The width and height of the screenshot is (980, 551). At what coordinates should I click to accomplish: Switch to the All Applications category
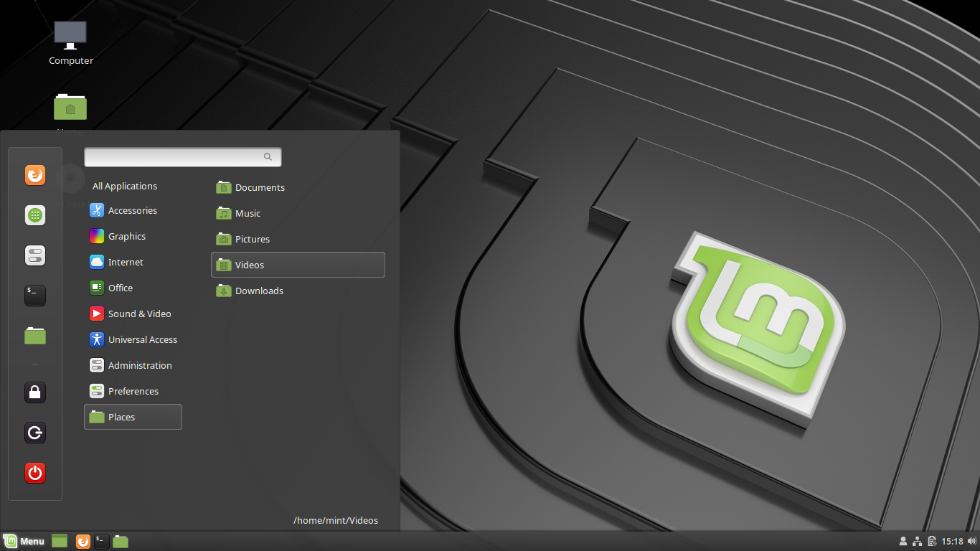click(124, 186)
